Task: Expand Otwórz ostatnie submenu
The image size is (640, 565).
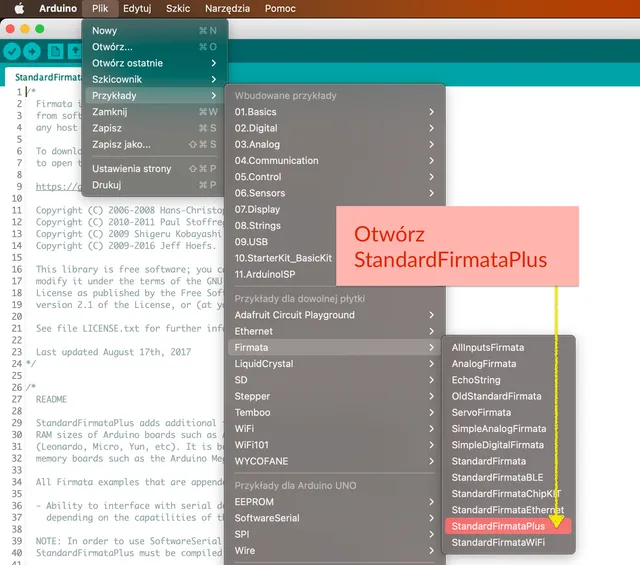Action: [x=154, y=63]
